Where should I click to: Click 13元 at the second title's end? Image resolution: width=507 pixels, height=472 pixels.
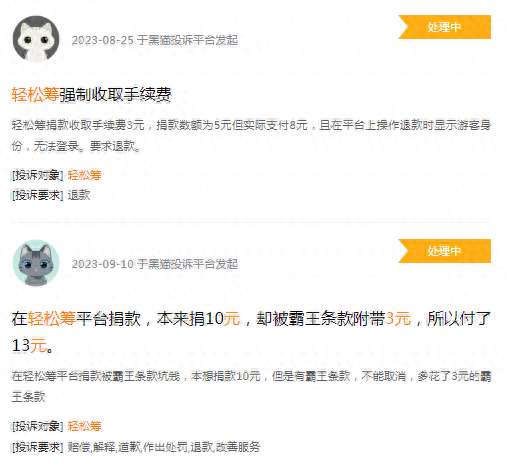coord(29,345)
